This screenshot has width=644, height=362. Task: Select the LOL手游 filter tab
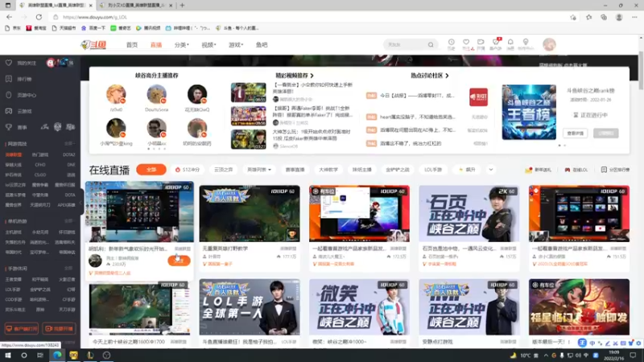pos(433,170)
